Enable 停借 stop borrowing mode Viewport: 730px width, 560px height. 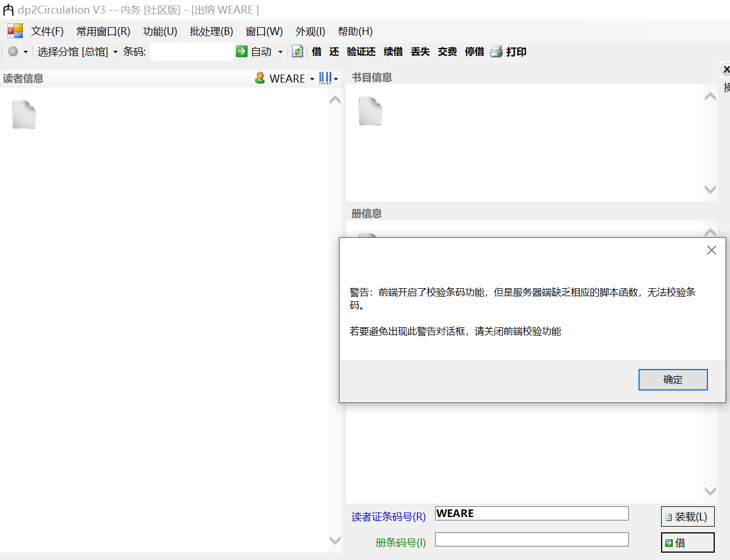click(x=474, y=51)
